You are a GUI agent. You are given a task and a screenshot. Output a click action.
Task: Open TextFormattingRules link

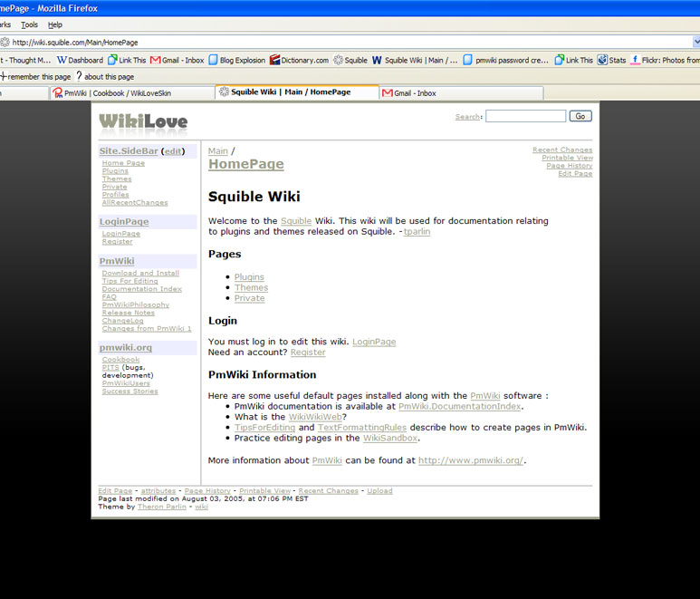coord(362,428)
